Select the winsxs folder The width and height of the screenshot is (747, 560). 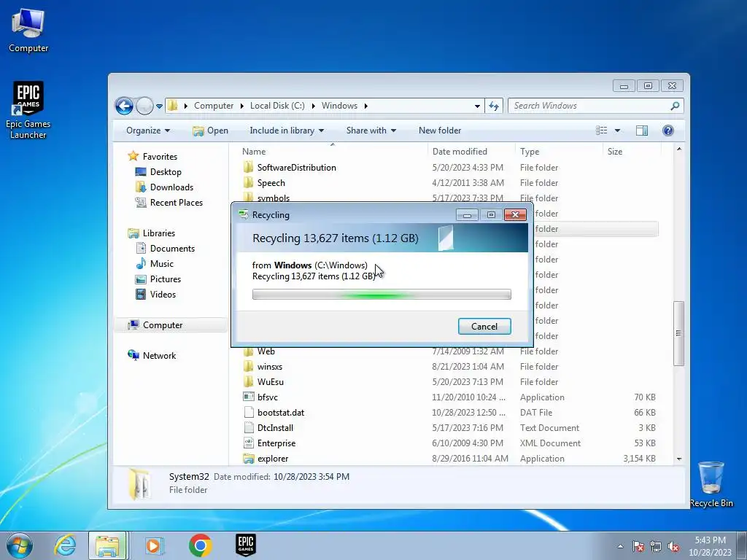click(270, 367)
